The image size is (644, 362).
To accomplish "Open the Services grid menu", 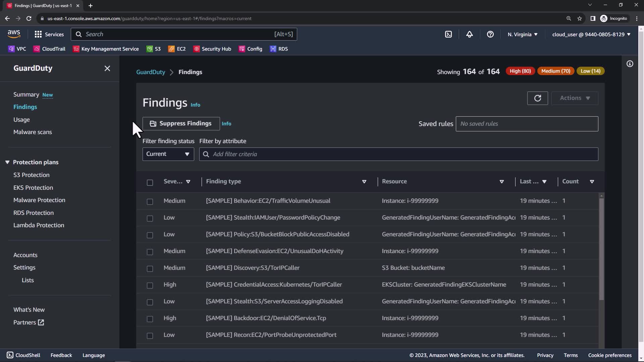I will 49,34.
